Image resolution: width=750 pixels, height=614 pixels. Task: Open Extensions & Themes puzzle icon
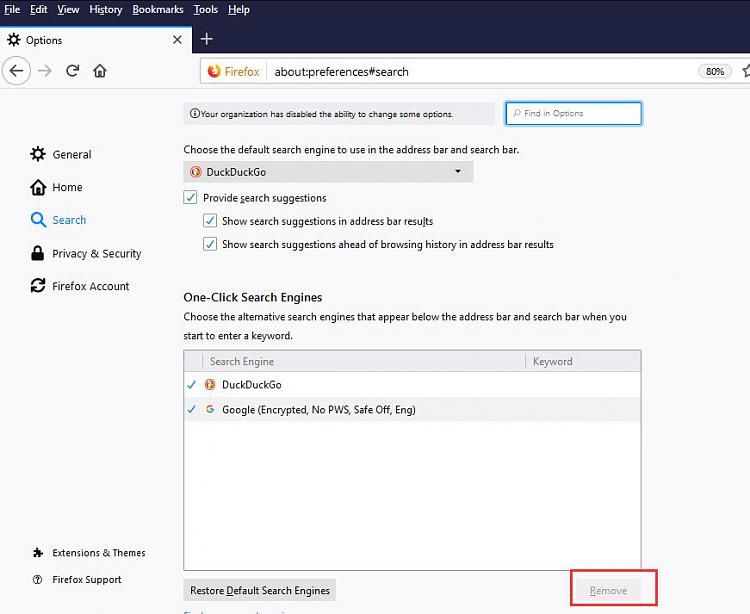[x=38, y=553]
